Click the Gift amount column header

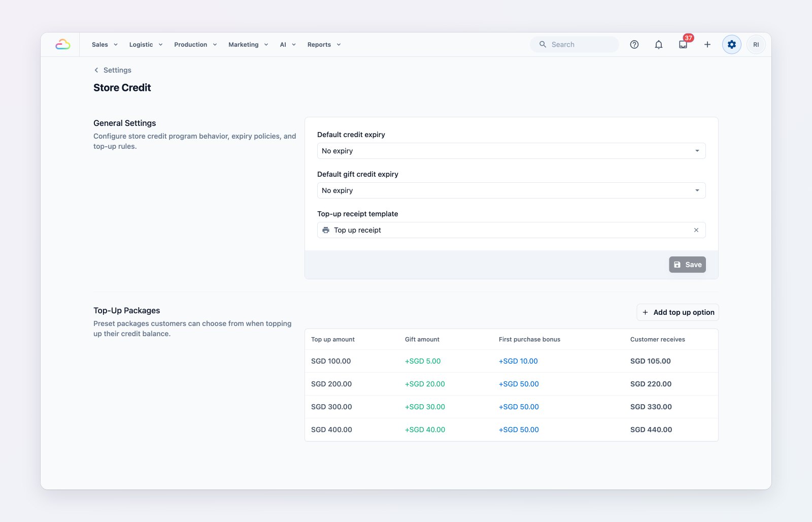[422, 339]
